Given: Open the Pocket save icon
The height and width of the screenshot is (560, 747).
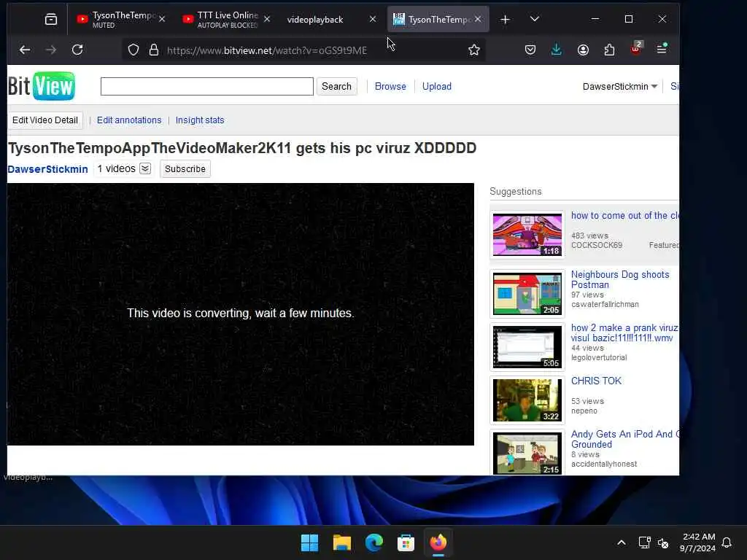Looking at the screenshot, I should (530, 50).
